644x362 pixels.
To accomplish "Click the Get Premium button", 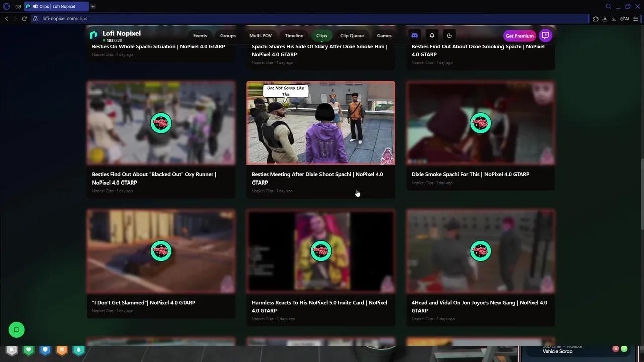I will point(520,36).
